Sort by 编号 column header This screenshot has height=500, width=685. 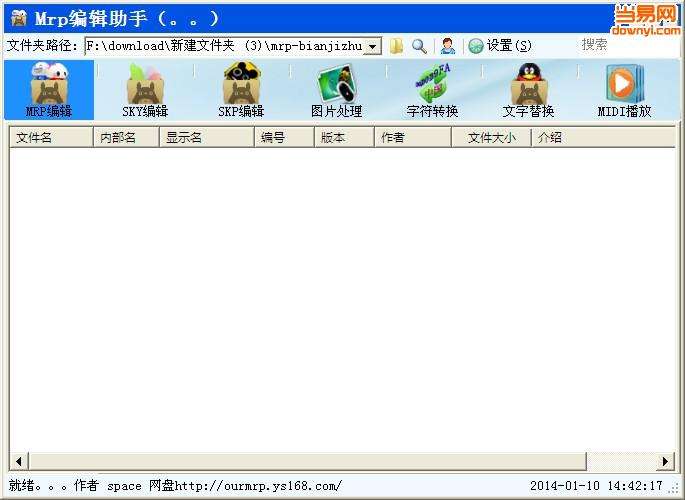pyautogui.click(x=284, y=138)
